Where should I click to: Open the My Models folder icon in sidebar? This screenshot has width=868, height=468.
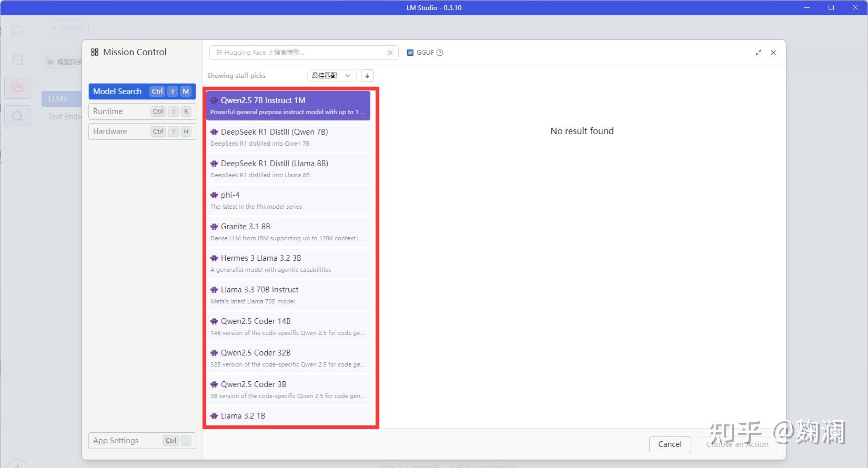tap(17, 88)
